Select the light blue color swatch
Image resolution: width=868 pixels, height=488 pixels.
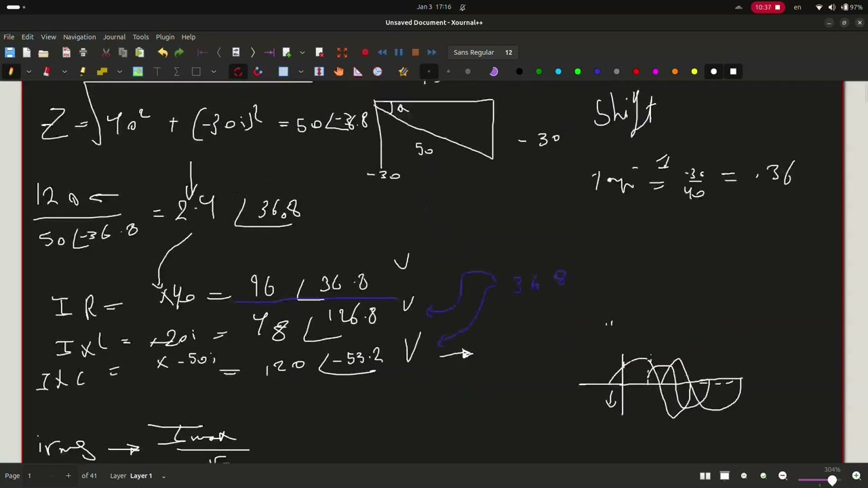pyautogui.click(x=558, y=71)
